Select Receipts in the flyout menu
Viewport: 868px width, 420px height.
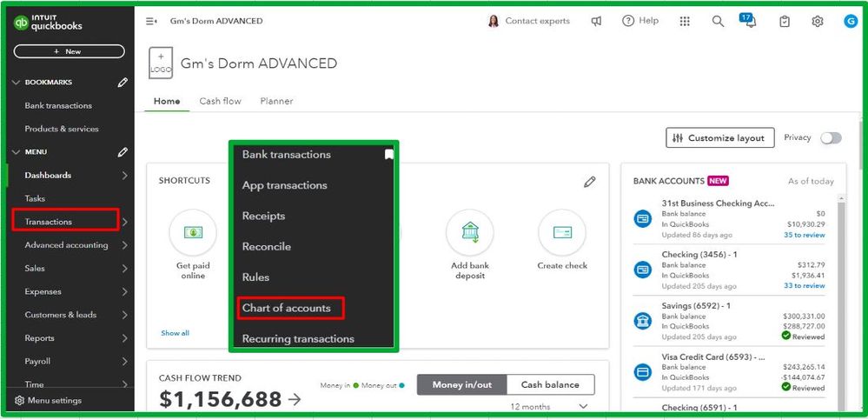[x=263, y=217]
